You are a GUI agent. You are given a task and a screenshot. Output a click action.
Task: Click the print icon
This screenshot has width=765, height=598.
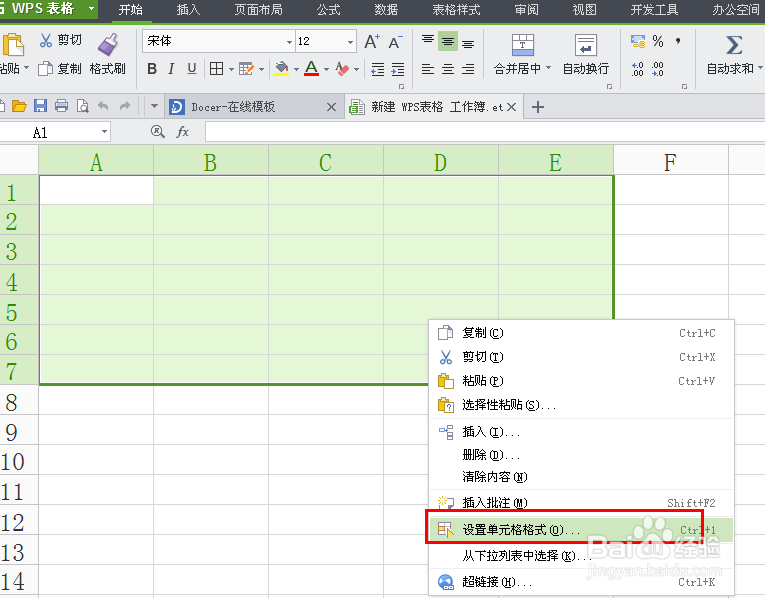61,106
